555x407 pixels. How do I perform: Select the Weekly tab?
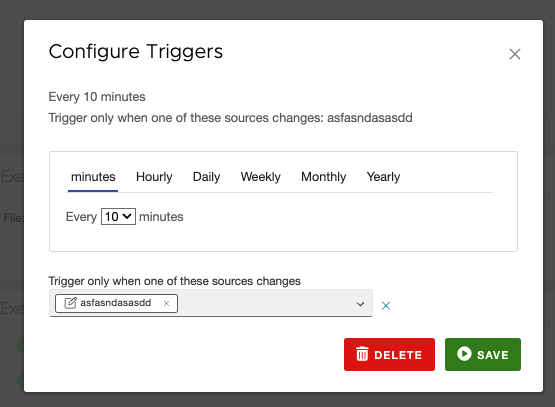pyautogui.click(x=261, y=177)
